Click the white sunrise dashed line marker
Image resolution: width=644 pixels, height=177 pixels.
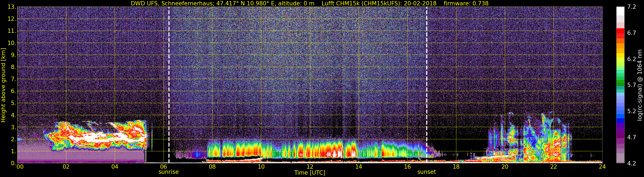pyautogui.click(x=169, y=85)
